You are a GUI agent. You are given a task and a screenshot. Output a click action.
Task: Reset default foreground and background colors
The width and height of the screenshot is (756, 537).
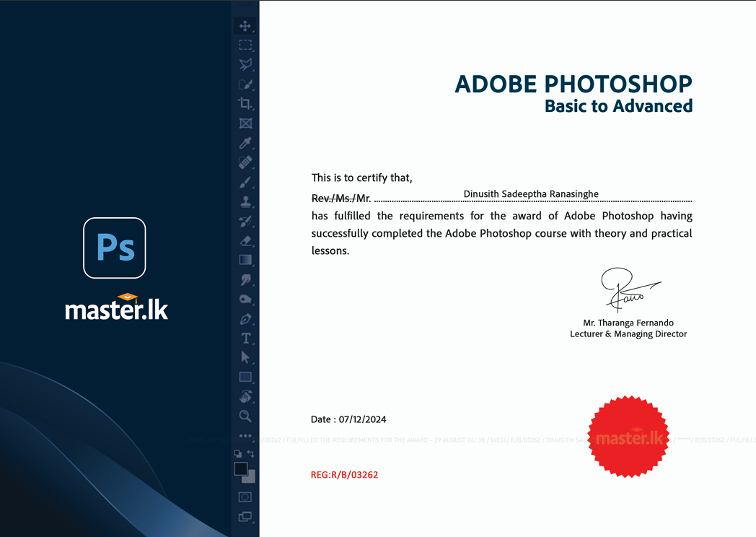pos(238,453)
